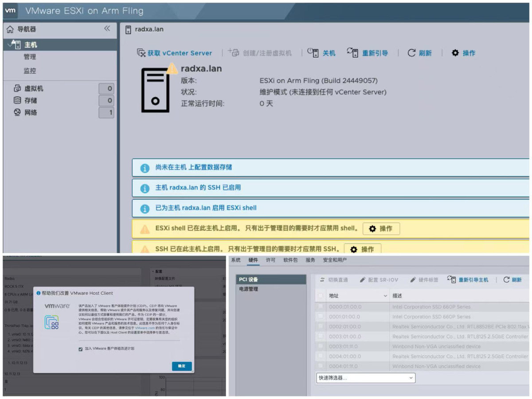Check the box for device 0002:01:00.0
This screenshot has width=532, height=399.
tap(321, 327)
